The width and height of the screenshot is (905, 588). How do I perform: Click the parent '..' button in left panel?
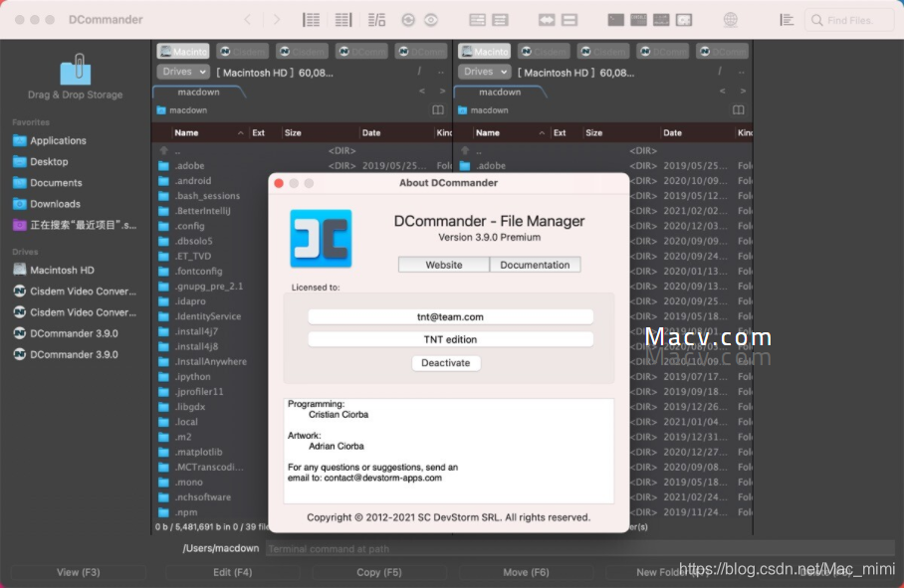[x=441, y=72]
